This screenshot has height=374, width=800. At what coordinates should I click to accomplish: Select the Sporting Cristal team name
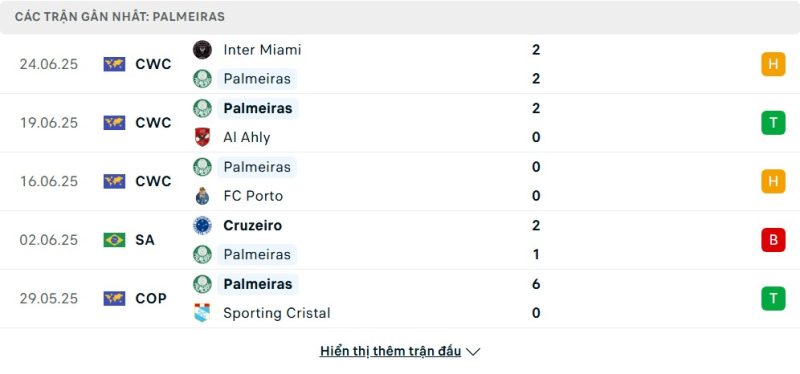click(277, 313)
